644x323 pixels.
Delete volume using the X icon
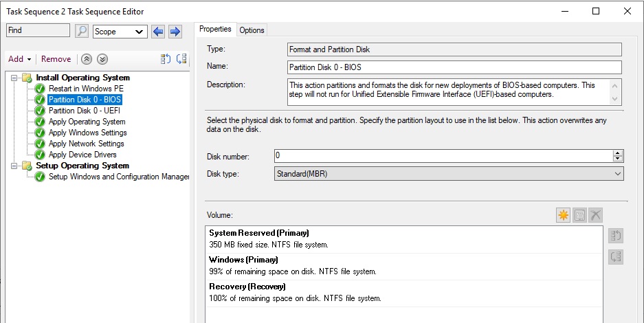coord(595,214)
